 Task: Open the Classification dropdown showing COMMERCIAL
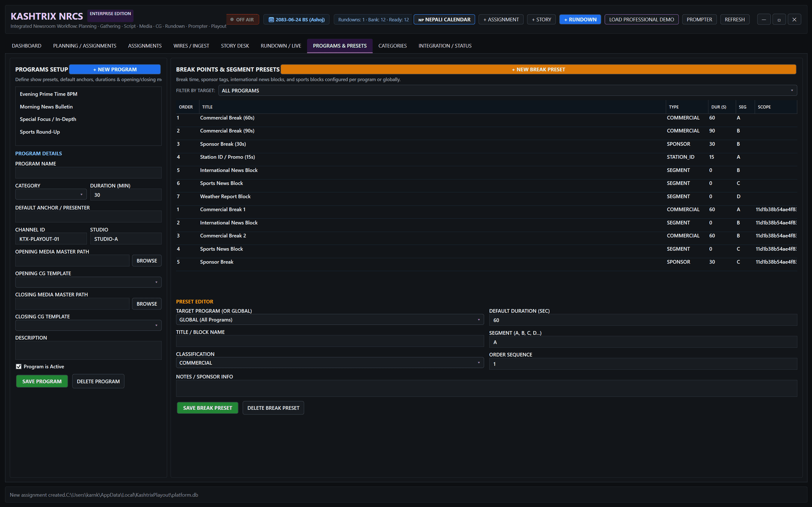point(330,363)
